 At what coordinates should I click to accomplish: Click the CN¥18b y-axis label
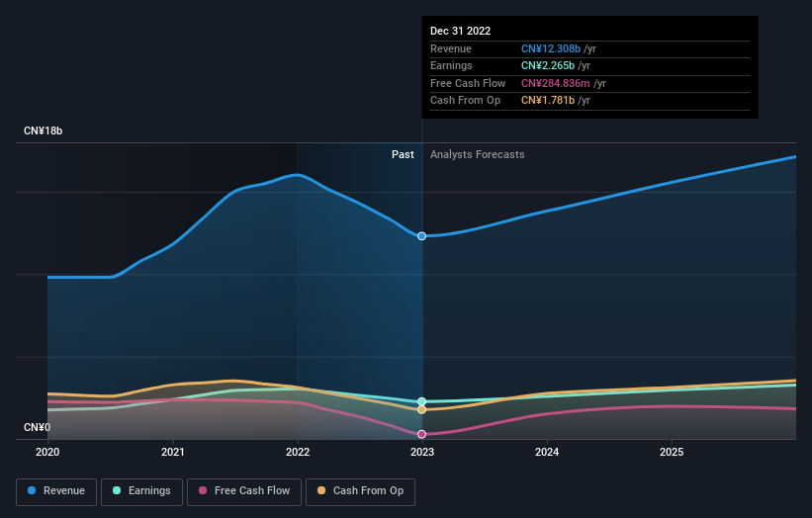43,130
